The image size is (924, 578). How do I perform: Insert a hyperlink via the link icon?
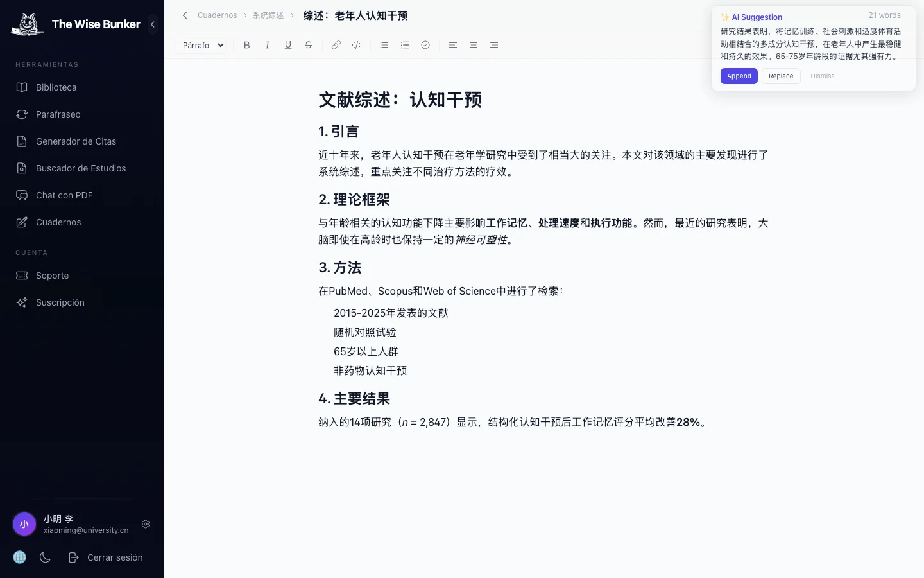pos(336,45)
